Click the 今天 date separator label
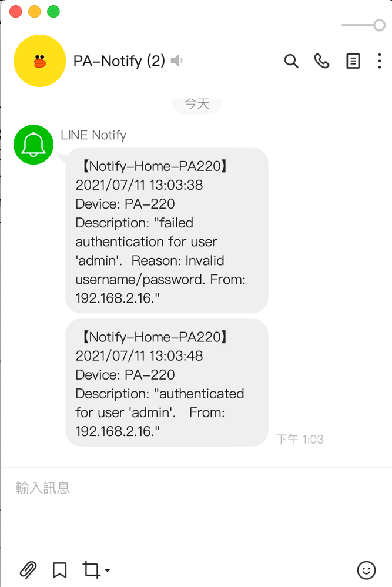 coord(197,104)
